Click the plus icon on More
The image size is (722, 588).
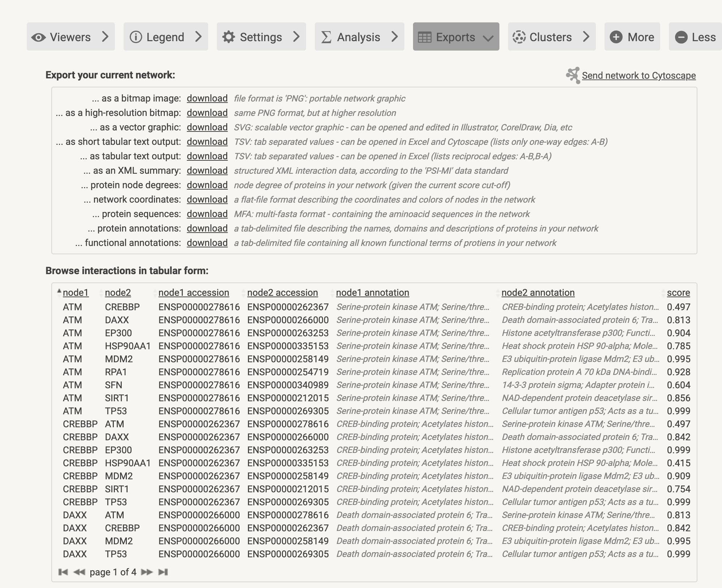pyautogui.click(x=616, y=37)
